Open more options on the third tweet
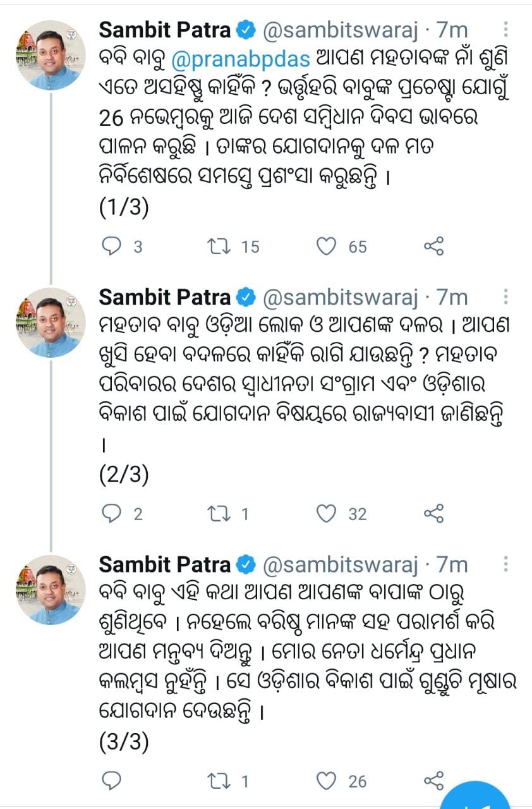 pos(505,564)
